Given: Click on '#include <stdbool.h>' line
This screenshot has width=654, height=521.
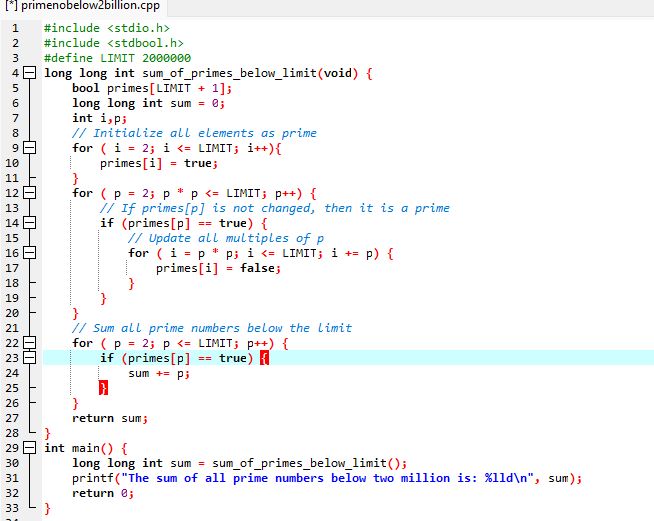Looking at the screenshot, I should click(113, 43).
